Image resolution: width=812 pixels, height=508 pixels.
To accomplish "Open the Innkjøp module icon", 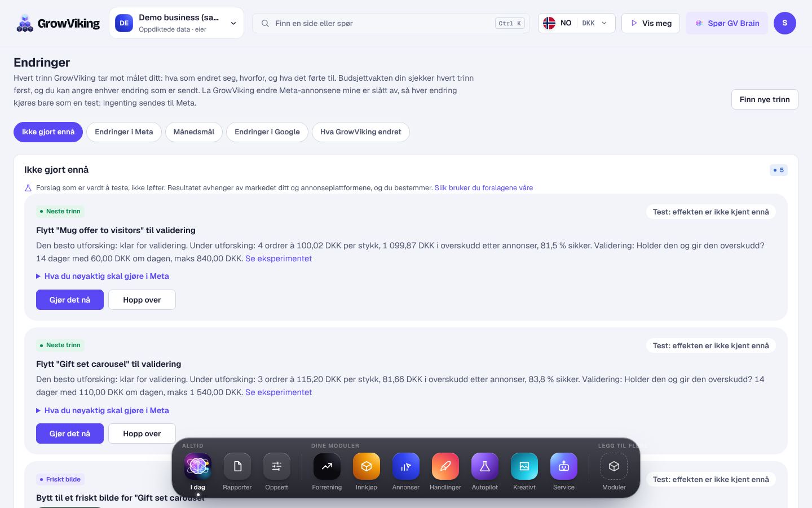I will tap(367, 466).
